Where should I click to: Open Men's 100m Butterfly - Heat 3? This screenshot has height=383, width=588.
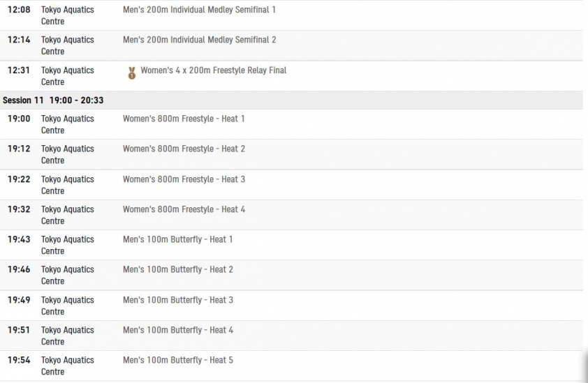click(x=178, y=300)
